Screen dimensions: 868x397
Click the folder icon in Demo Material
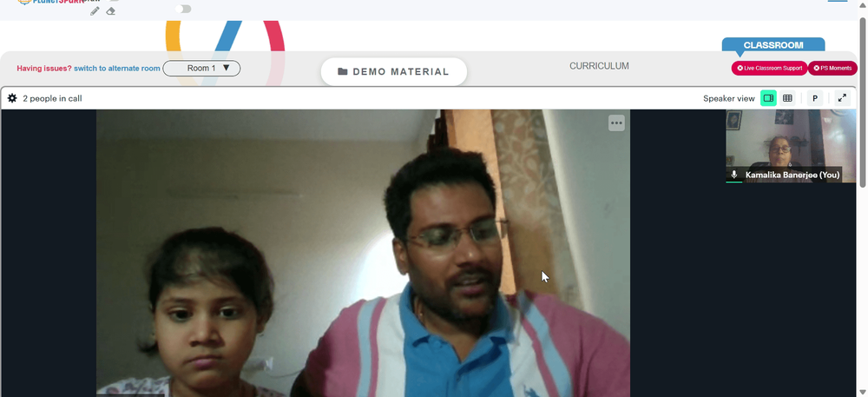[343, 71]
